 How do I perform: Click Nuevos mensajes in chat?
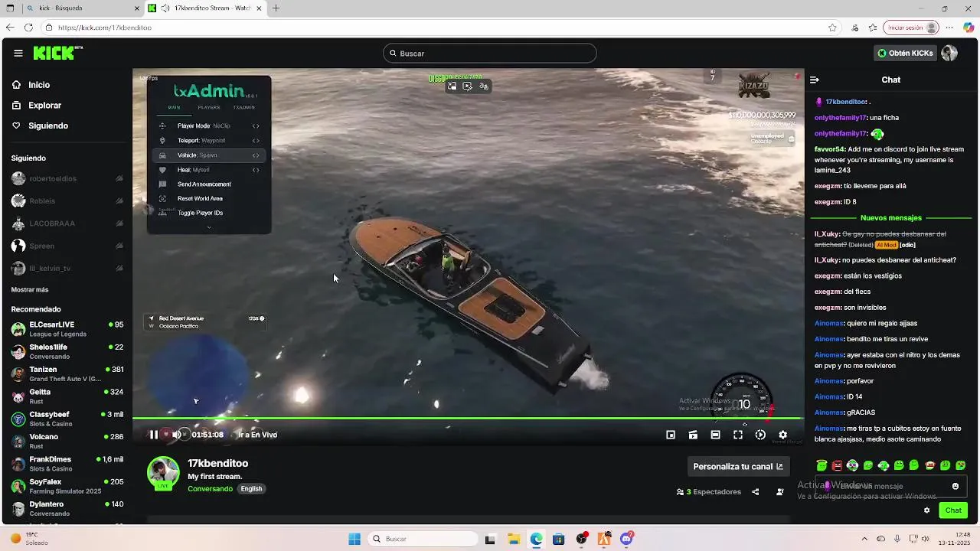click(891, 218)
